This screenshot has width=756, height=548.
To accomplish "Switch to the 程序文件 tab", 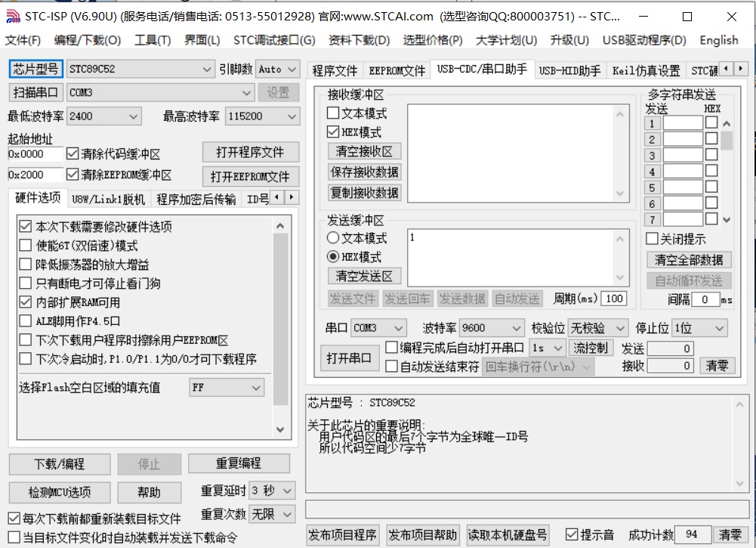I will (335, 70).
